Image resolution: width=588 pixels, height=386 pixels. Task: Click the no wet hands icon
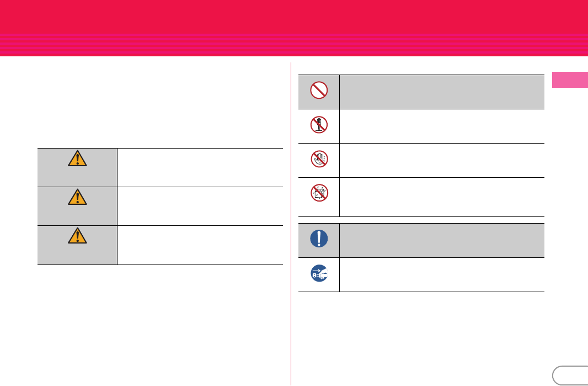pyautogui.click(x=319, y=159)
